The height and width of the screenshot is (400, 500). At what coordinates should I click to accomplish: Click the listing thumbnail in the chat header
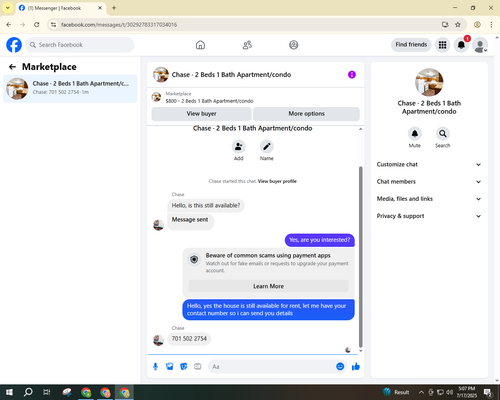[x=161, y=74]
